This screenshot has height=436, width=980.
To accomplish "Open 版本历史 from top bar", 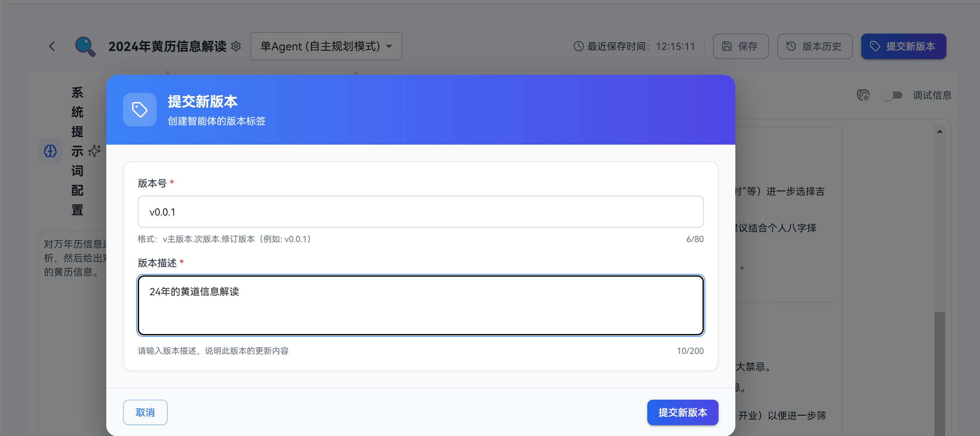I will pos(814,46).
